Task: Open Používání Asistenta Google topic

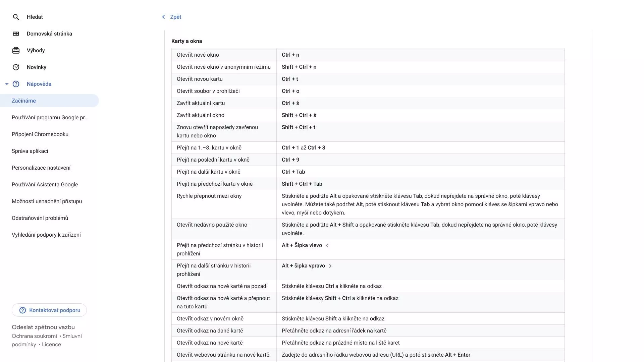Action: [45, 184]
